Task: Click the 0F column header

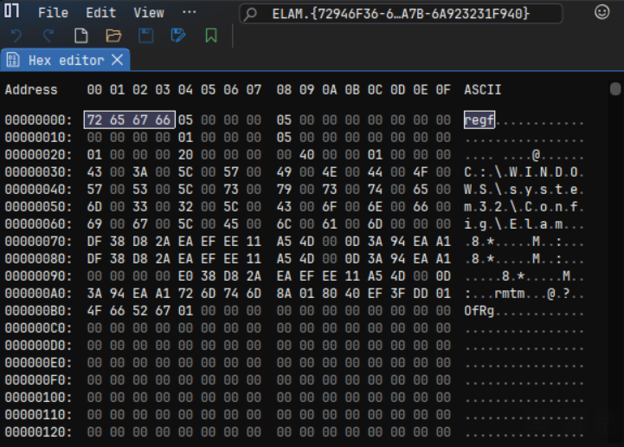Action: (443, 90)
